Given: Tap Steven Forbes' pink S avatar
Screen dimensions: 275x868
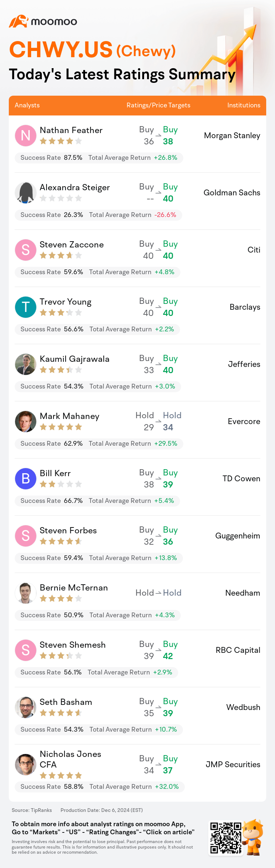Looking at the screenshot, I should pyautogui.click(x=26, y=536).
